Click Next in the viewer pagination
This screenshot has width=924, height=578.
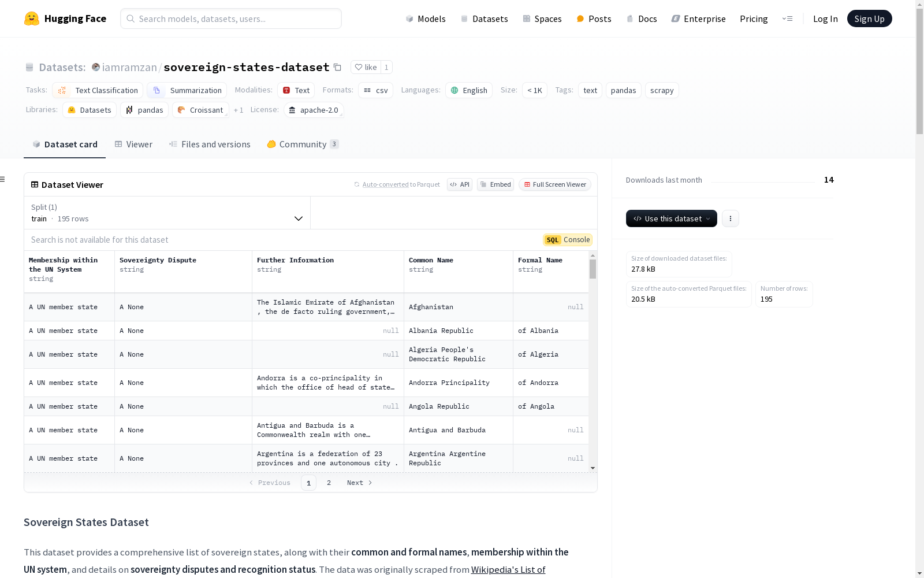point(360,483)
